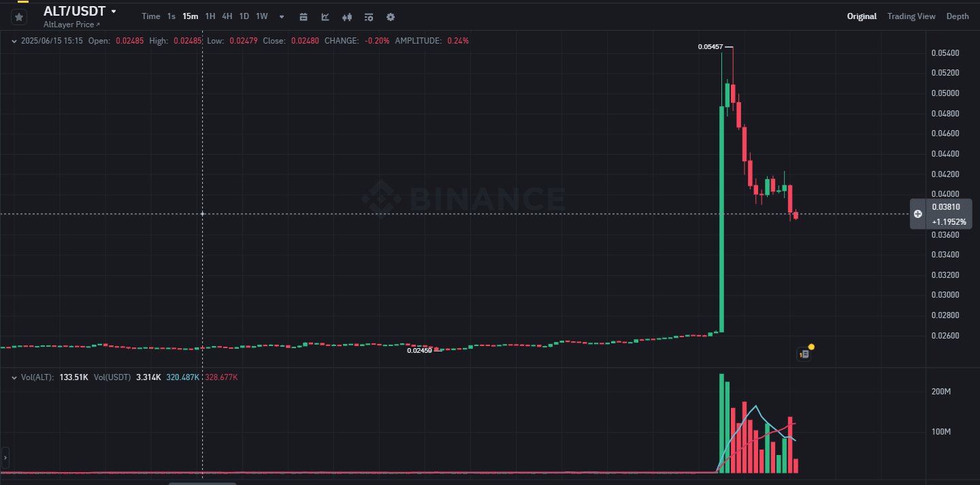Open the AltLayer Price link
Screen dimensions: 980x485
click(71, 25)
